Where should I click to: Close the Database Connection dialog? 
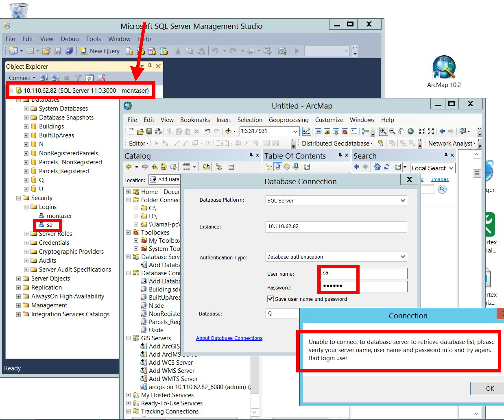(x=409, y=179)
